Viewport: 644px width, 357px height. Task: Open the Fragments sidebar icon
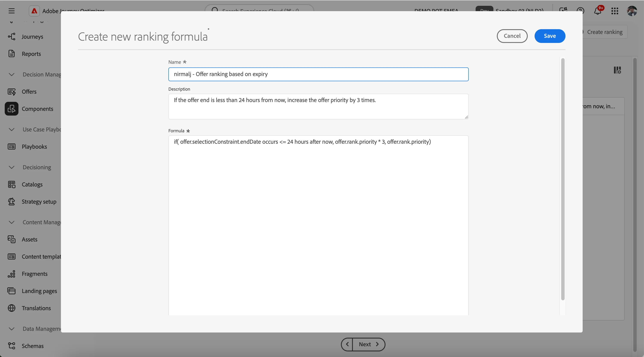point(12,274)
